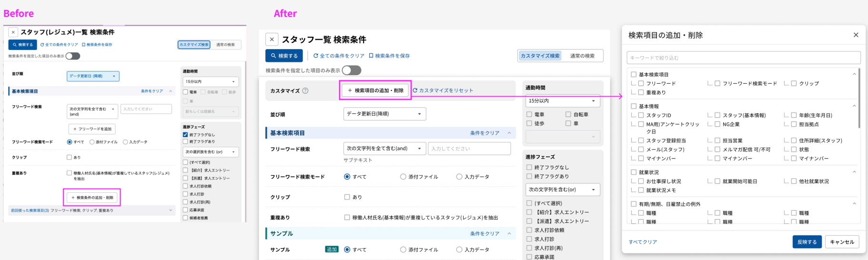
Task: Toggle 検索条件を指定した項目のみ表示 switch in After panel
Action: (x=352, y=70)
